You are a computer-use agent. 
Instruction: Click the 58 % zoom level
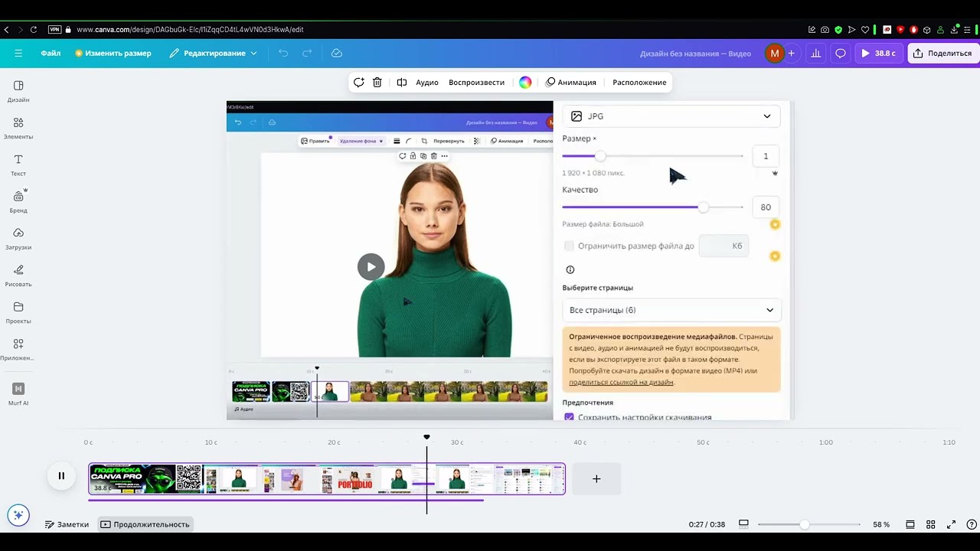[x=881, y=524]
